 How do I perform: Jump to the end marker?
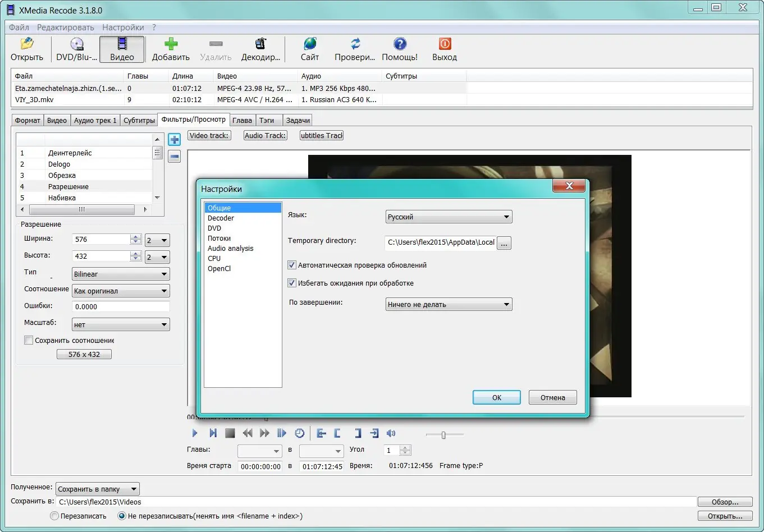(x=374, y=433)
